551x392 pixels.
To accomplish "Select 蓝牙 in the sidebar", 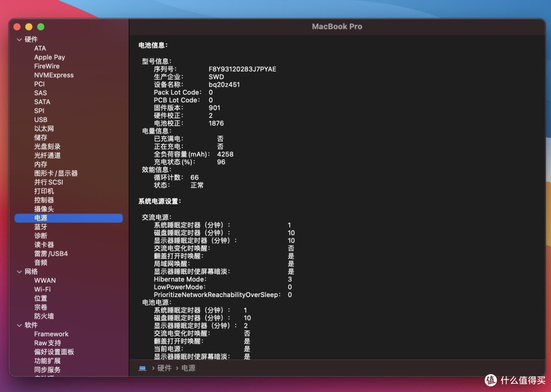I will pos(41,227).
